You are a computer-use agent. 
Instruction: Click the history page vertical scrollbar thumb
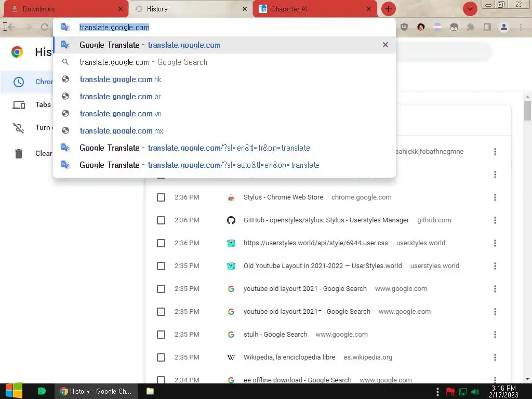(527, 111)
